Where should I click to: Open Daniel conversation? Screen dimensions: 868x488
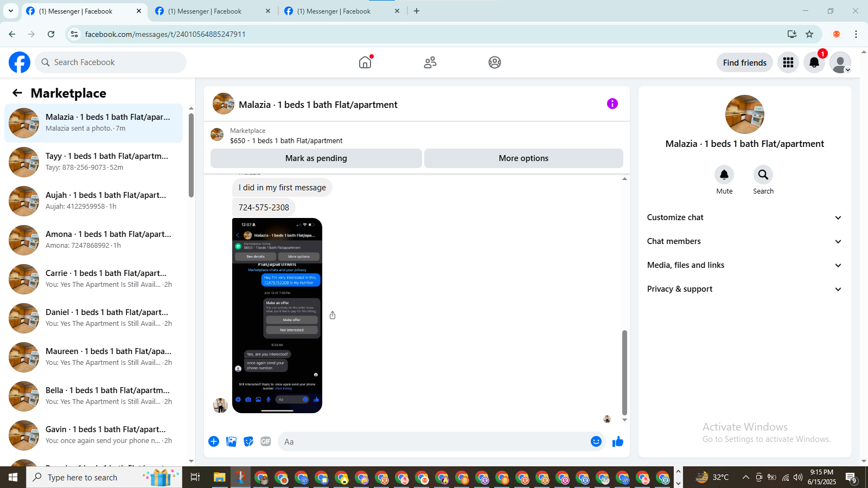click(x=94, y=318)
